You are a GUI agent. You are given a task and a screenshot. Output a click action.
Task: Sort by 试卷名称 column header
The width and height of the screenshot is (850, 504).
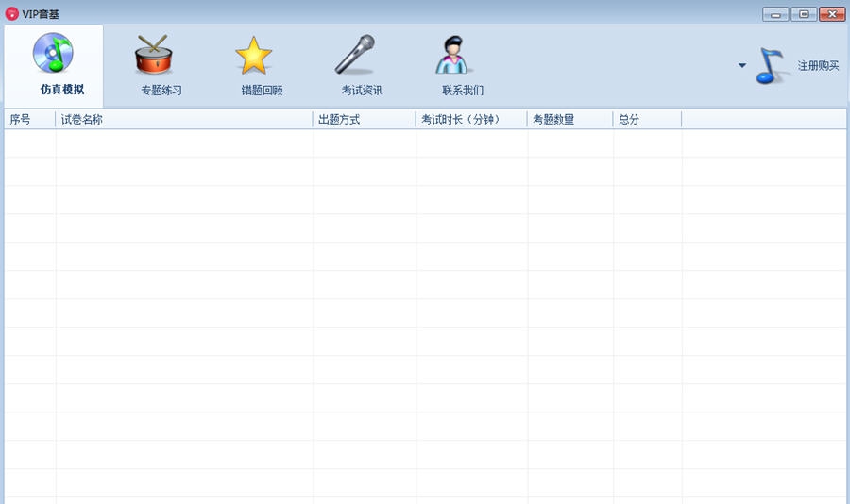pos(184,119)
